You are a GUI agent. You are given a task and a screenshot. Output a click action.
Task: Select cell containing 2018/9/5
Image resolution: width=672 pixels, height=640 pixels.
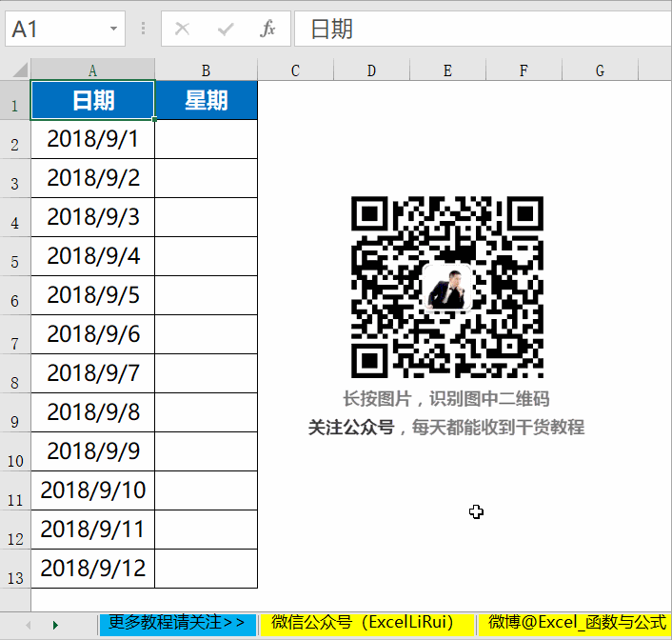[92, 295]
